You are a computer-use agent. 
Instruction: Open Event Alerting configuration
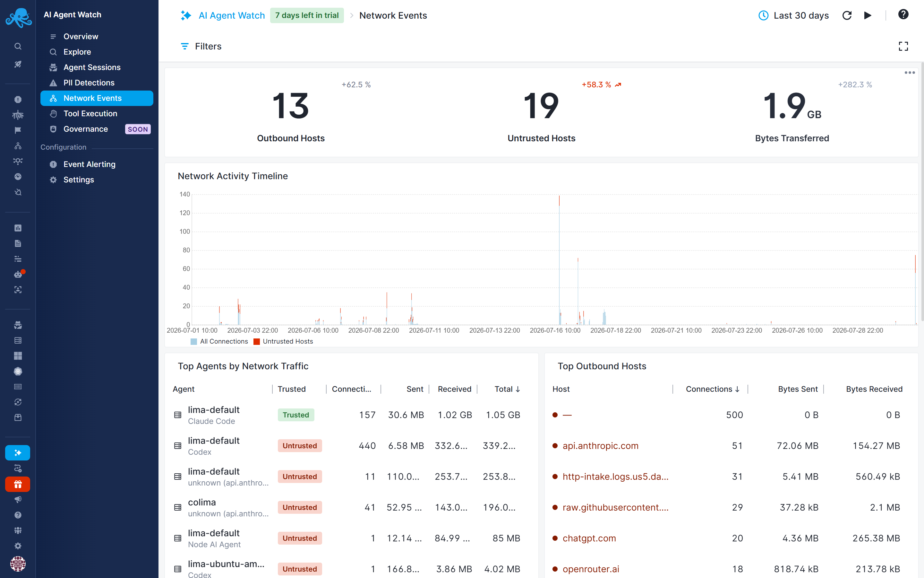coord(97,164)
